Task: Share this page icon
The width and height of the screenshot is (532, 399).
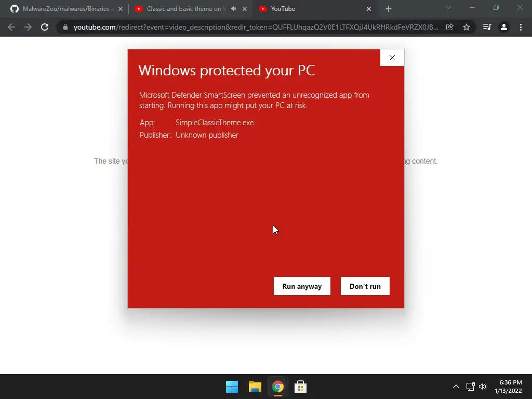Action: [449, 27]
